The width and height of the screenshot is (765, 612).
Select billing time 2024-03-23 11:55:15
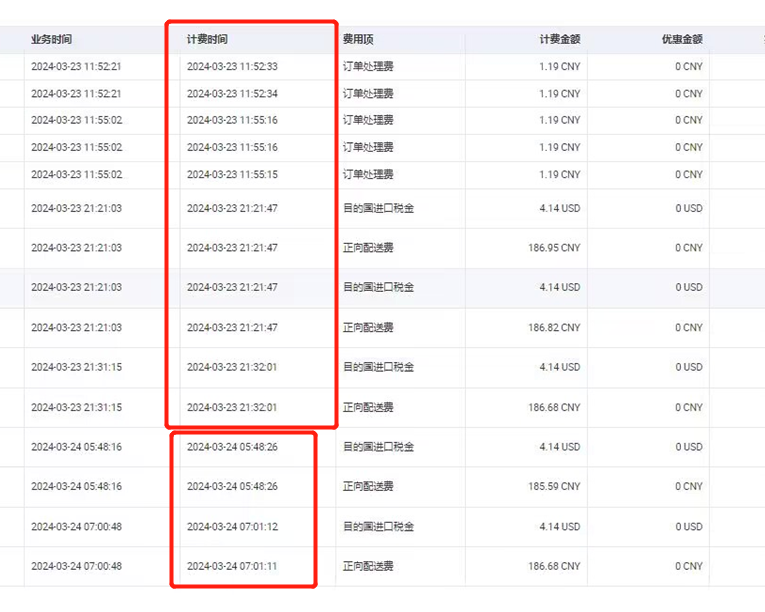(232, 175)
